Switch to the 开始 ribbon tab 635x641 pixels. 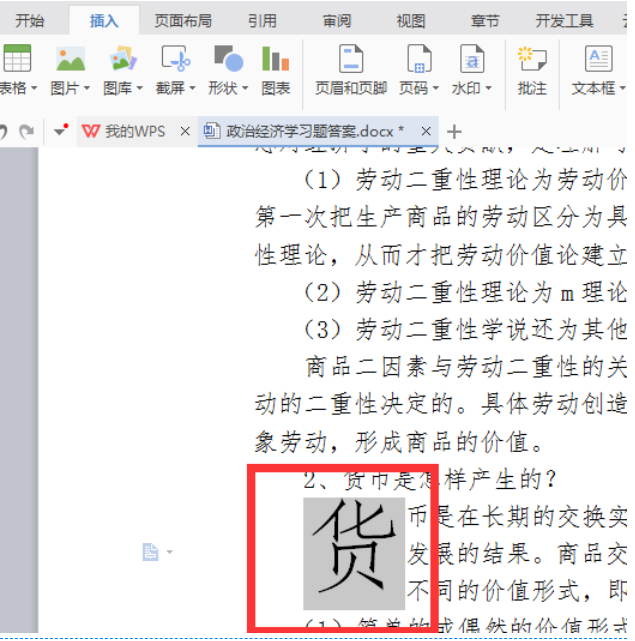tap(30, 20)
